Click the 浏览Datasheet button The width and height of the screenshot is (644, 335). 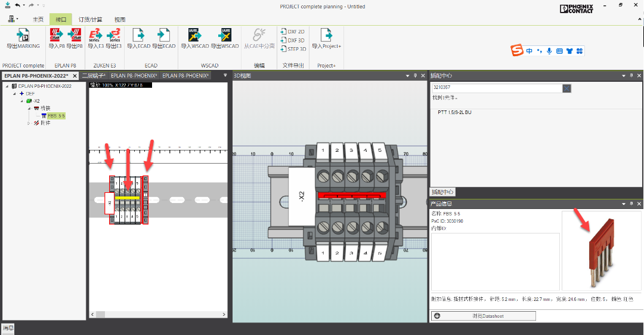[x=483, y=316]
